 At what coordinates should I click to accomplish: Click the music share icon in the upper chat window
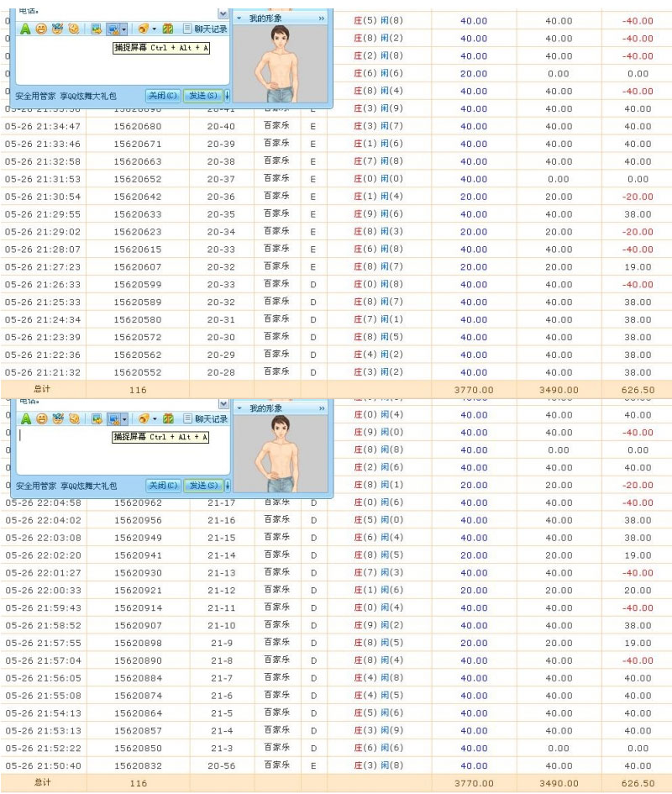click(144, 29)
